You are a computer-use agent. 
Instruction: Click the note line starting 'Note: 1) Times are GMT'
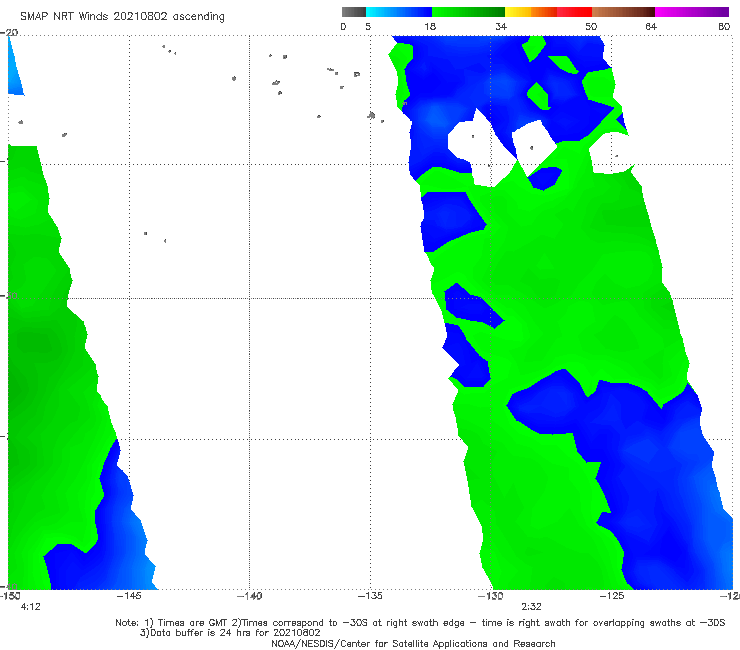click(420, 623)
